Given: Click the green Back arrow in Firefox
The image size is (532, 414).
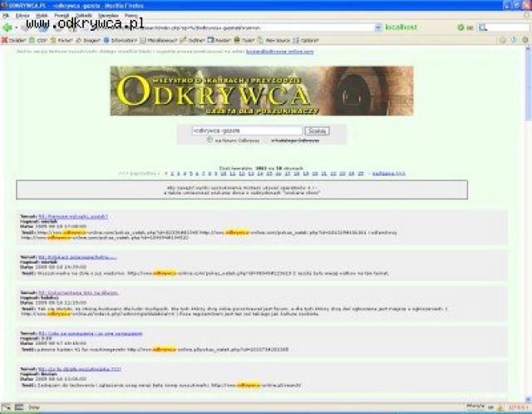Looking at the screenshot, I should 7,27.
